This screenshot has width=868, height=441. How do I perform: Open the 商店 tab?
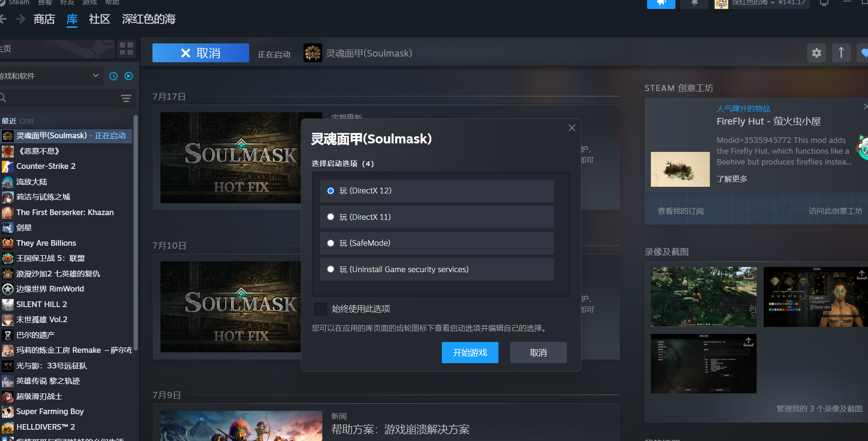[44, 19]
